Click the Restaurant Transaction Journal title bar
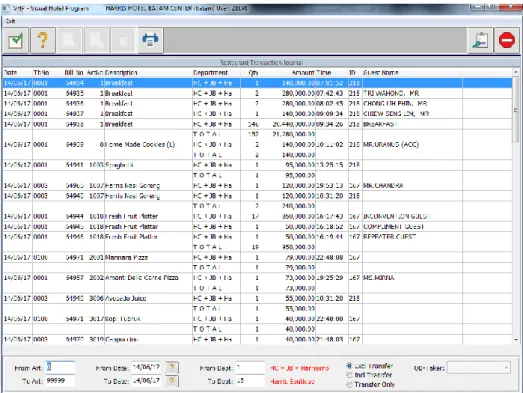Viewport: 523px width, 393px height. coord(261,62)
